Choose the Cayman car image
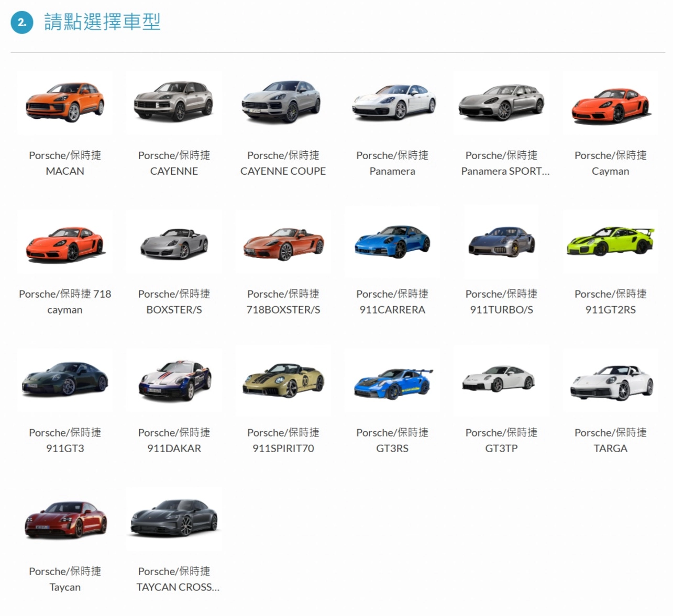This screenshot has width=673, height=616. click(610, 103)
